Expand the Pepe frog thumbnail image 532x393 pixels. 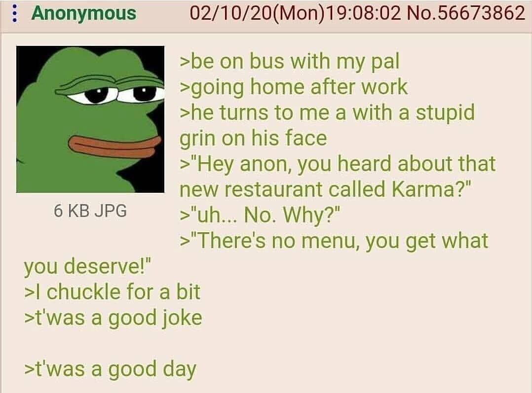[x=90, y=119]
